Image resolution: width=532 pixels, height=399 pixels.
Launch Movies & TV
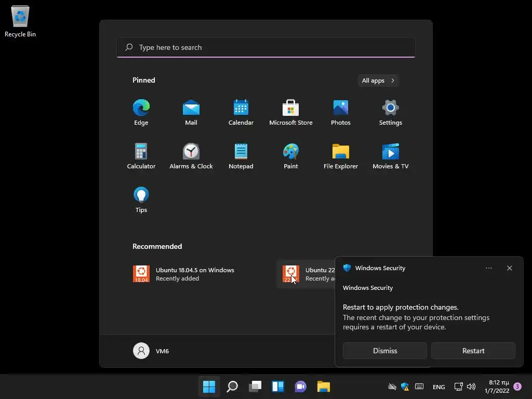tap(391, 156)
